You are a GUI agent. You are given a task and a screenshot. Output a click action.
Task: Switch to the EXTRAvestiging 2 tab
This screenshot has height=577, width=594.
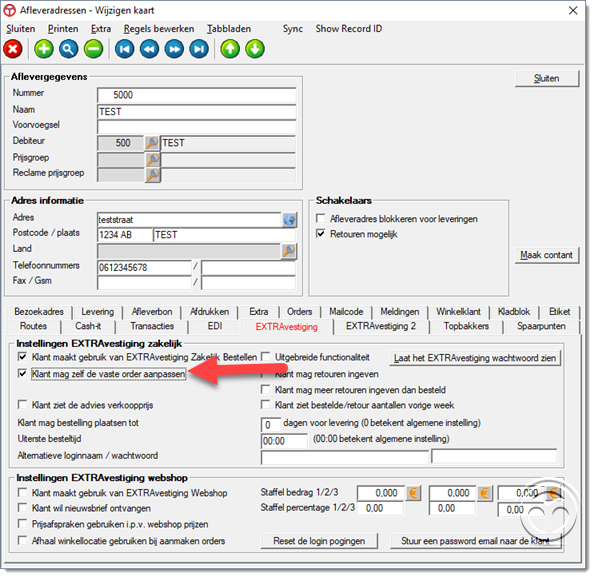381,326
